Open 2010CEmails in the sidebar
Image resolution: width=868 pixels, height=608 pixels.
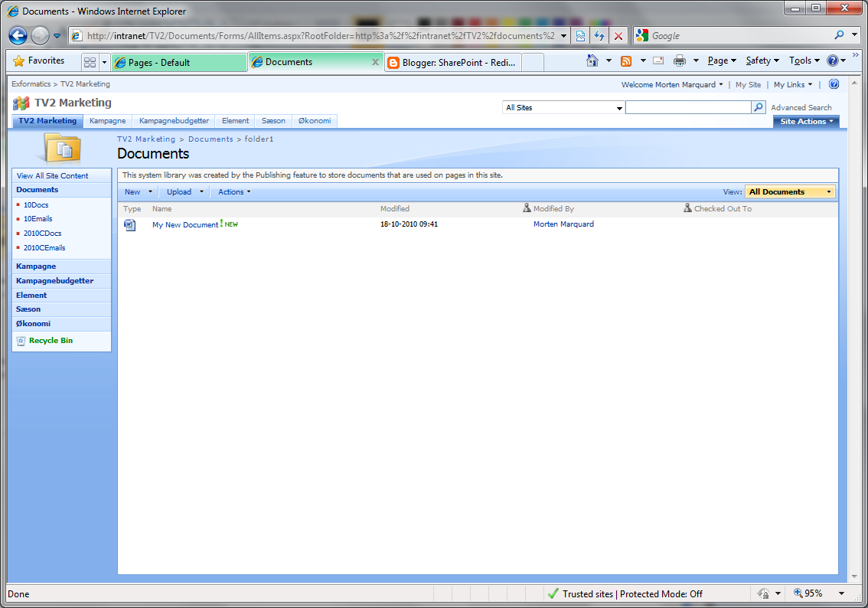tap(44, 247)
